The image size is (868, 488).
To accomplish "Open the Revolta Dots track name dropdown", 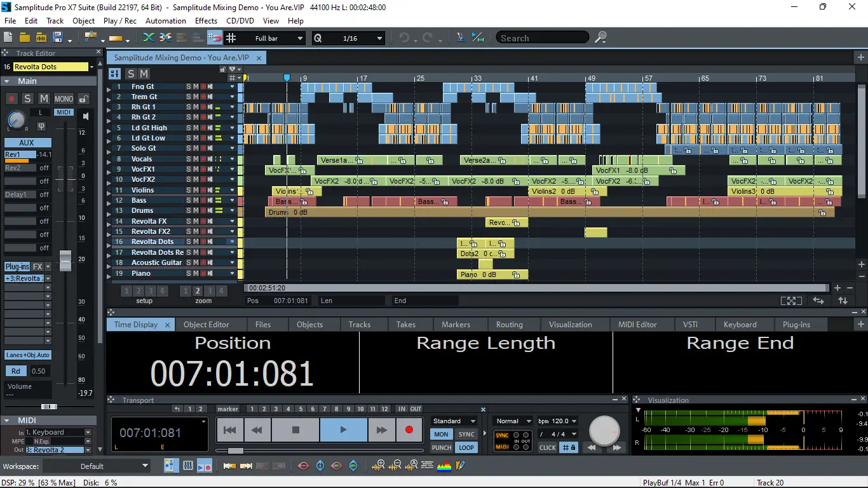I will 92,67.
